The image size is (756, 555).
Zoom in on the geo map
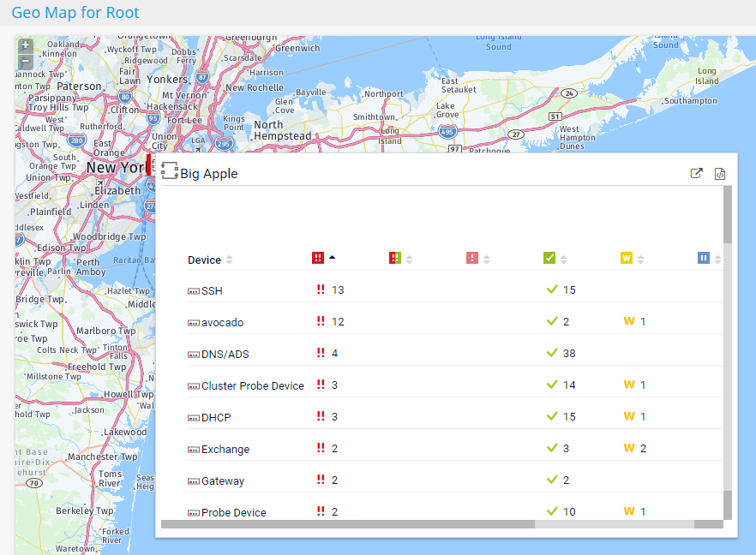[x=26, y=45]
